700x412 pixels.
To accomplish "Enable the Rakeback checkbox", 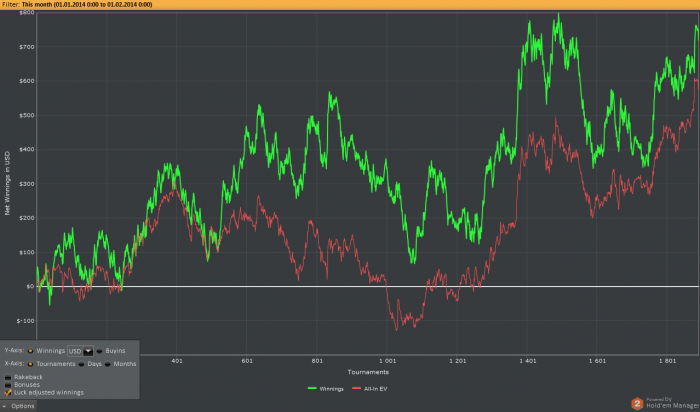I will [x=8, y=377].
